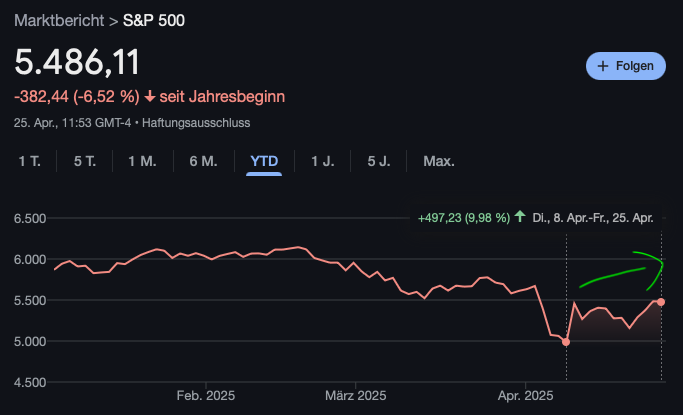Click the 6.500 y-axis label
This screenshot has width=683, height=415.
pyautogui.click(x=30, y=218)
